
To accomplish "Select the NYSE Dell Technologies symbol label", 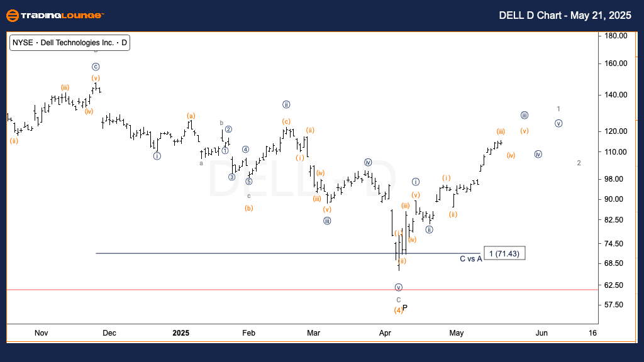I will point(70,43).
